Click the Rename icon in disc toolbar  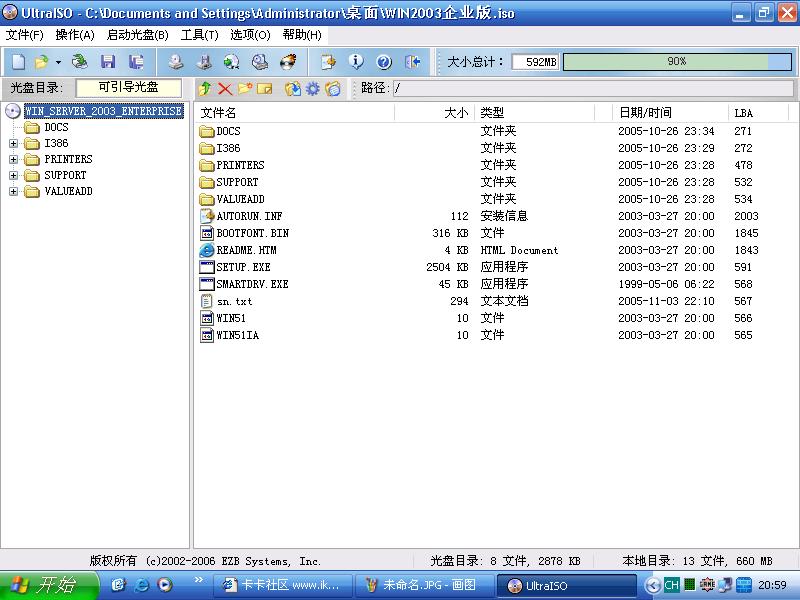pos(265,89)
